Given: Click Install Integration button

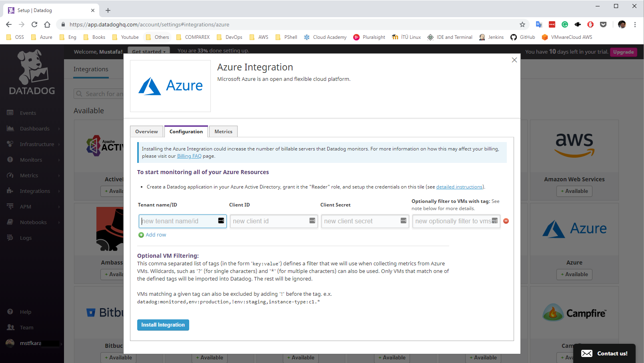Looking at the screenshot, I should point(163,325).
